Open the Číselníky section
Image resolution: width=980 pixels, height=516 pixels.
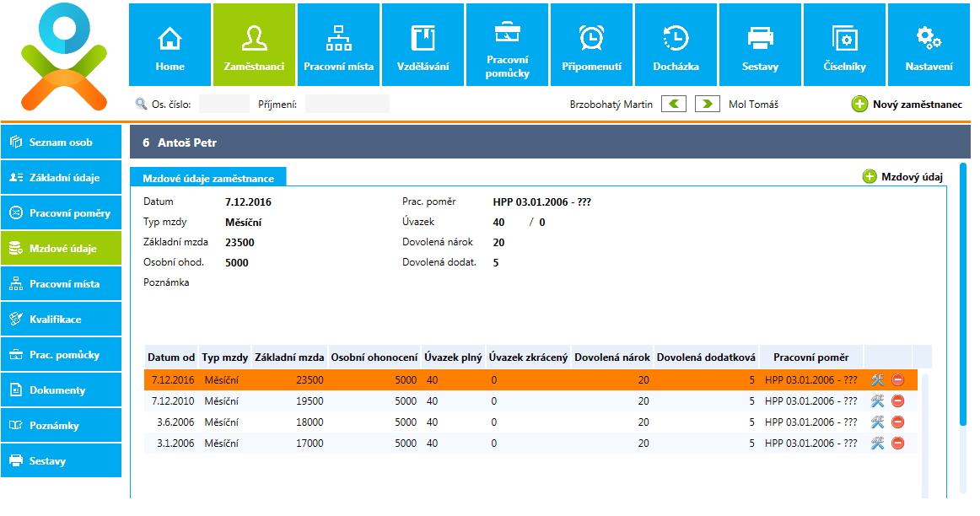point(845,45)
